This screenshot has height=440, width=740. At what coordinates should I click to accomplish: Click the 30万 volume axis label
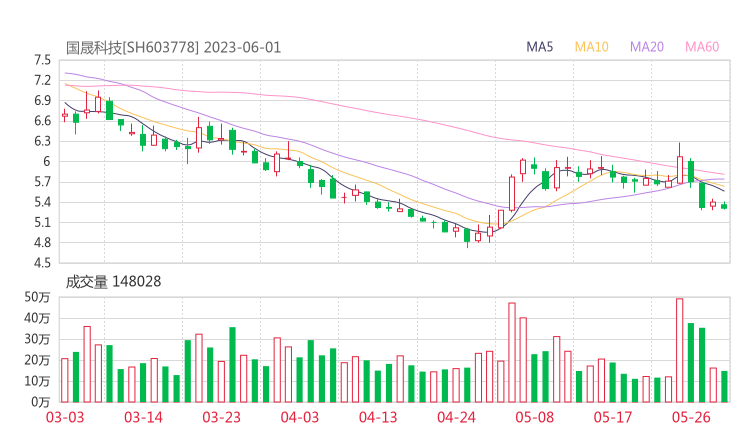[x=37, y=339]
